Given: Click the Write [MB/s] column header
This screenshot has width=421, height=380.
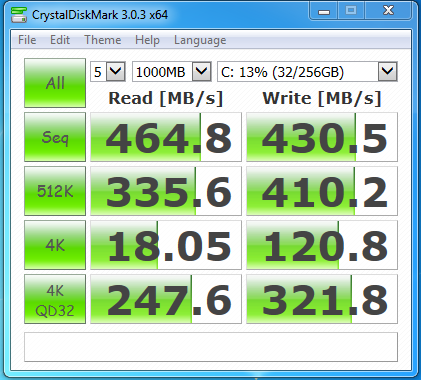Looking at the screenshot, I should [x=322, y=98].
